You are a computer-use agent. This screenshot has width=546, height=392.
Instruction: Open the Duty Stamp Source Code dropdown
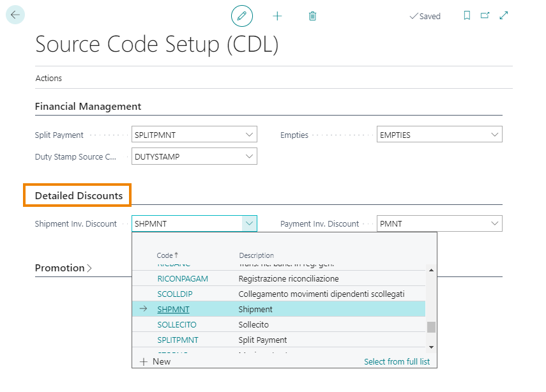[x=249, y=156]
